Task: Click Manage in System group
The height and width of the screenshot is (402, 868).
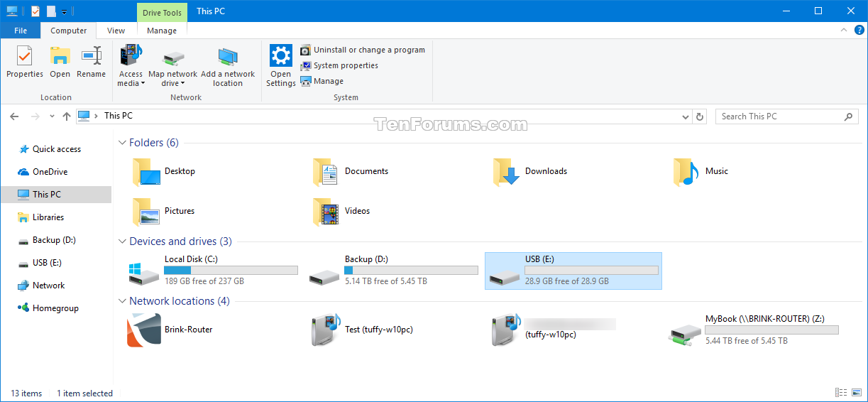Action: [x=322, y=81]
